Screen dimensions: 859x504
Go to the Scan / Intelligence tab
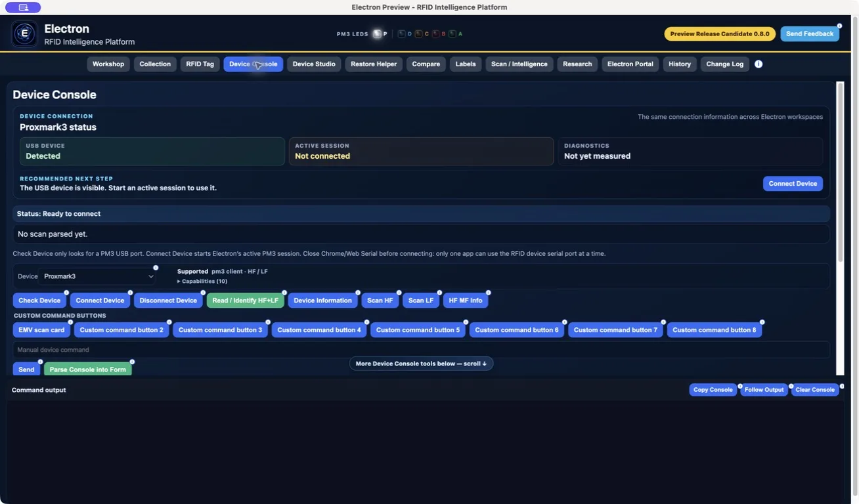coord(519,64)
